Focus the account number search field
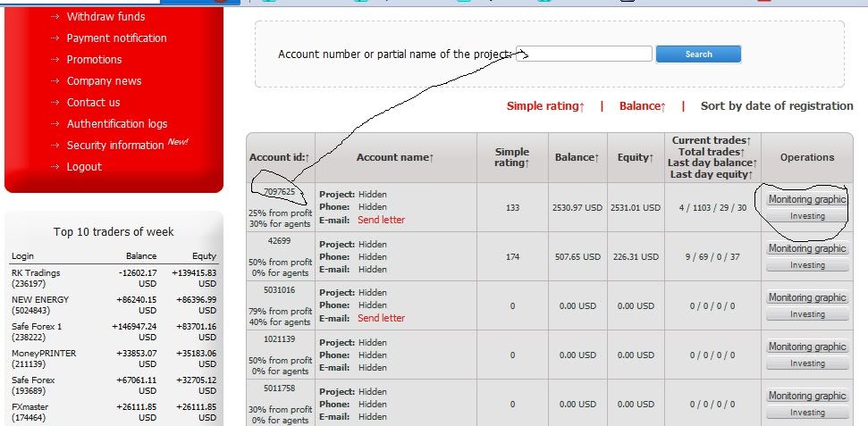The width and height of the screenshot is (868, 426). click(x=584, y=54)
